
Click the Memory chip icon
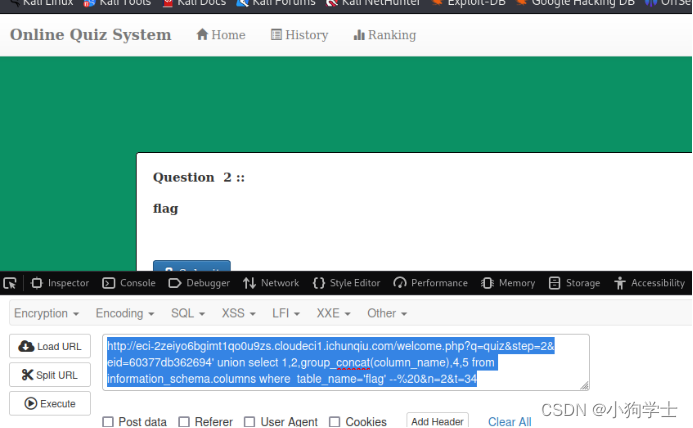click(x=487, y=283)
